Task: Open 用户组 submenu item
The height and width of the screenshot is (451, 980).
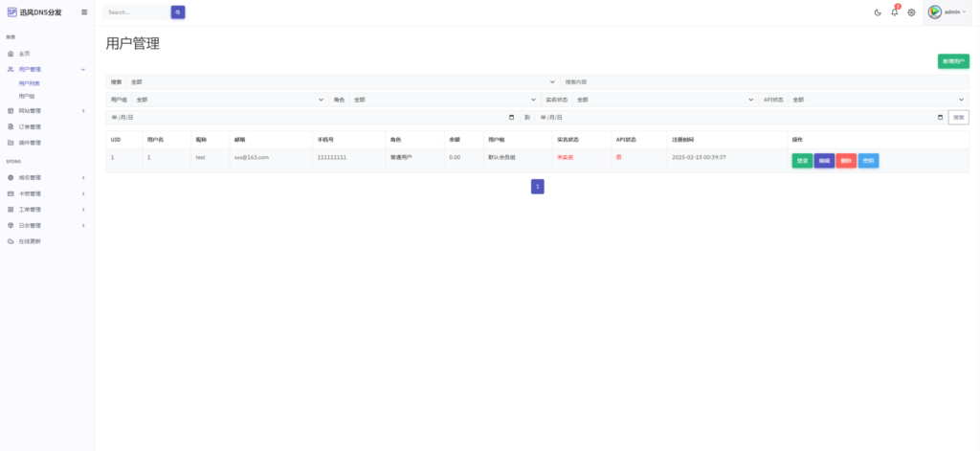Action: click(27, 96)
